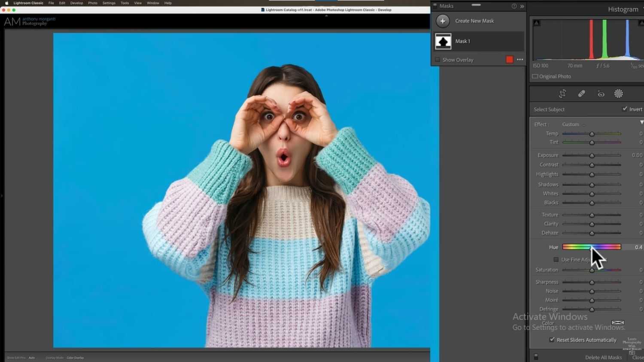Open the Defringe color picker

[x=617, y=322]
